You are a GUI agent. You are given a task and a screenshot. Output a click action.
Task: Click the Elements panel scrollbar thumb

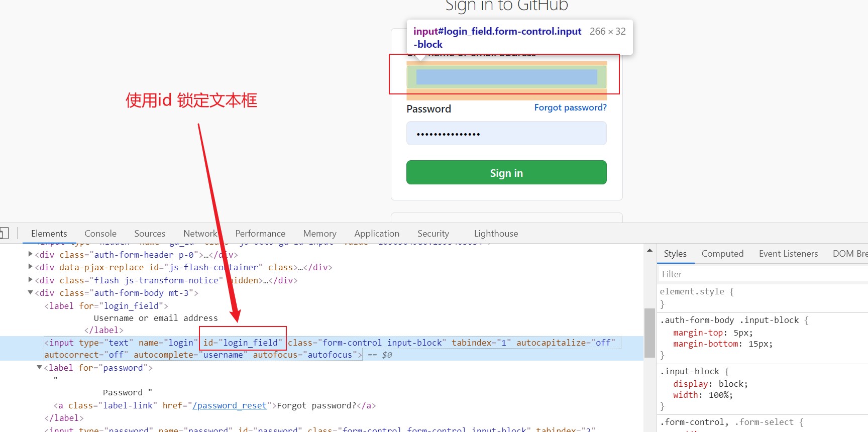pos(649,333)
